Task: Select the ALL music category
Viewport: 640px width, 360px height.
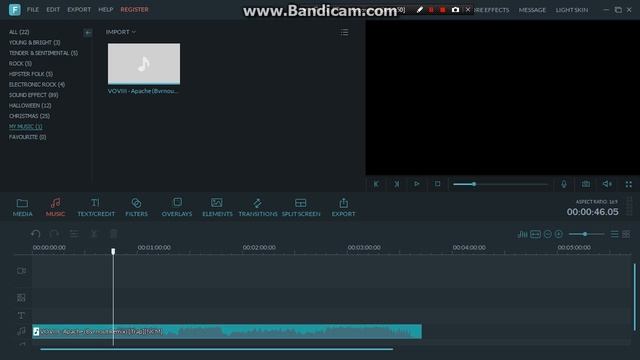Action: click(x=19, y=32)
